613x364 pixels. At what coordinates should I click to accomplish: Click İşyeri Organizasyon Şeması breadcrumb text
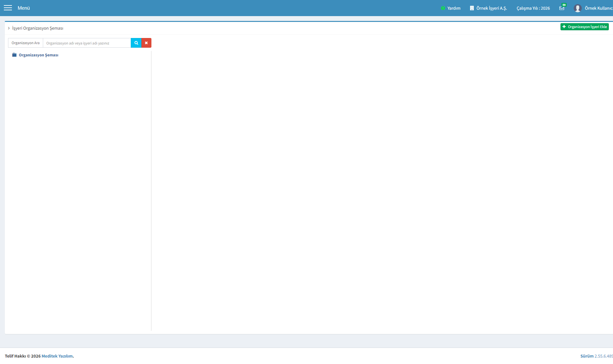pos(38,28)
